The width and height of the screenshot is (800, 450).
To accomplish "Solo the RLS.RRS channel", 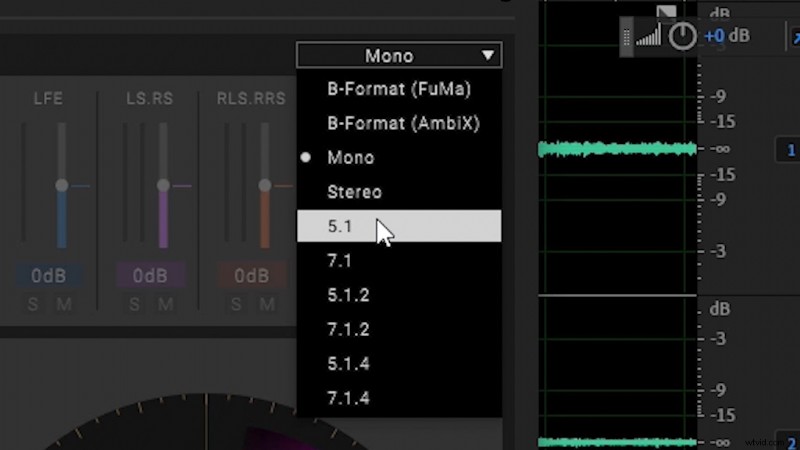I will 236,305.
